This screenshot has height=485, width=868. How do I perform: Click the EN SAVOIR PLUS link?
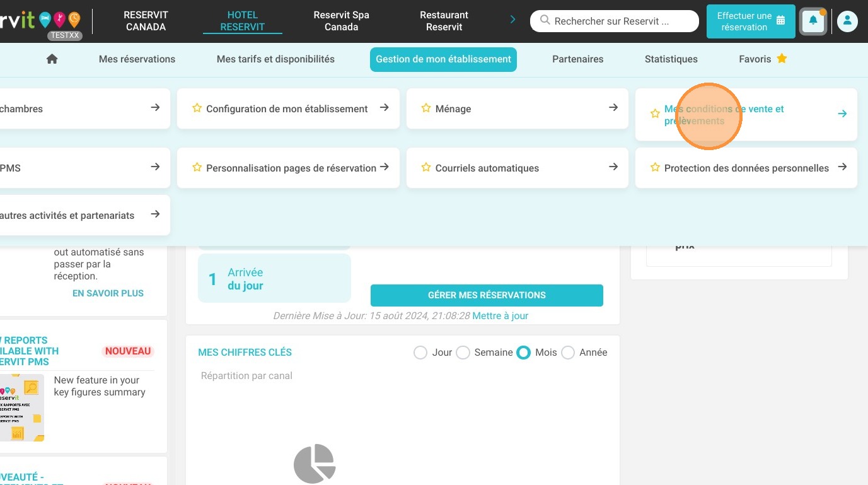coord(108,293)
